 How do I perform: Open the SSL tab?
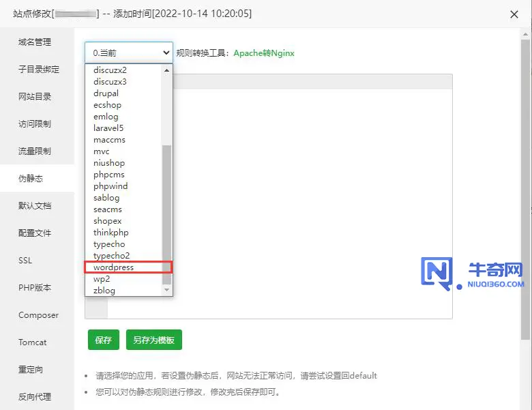click(37, 261)
